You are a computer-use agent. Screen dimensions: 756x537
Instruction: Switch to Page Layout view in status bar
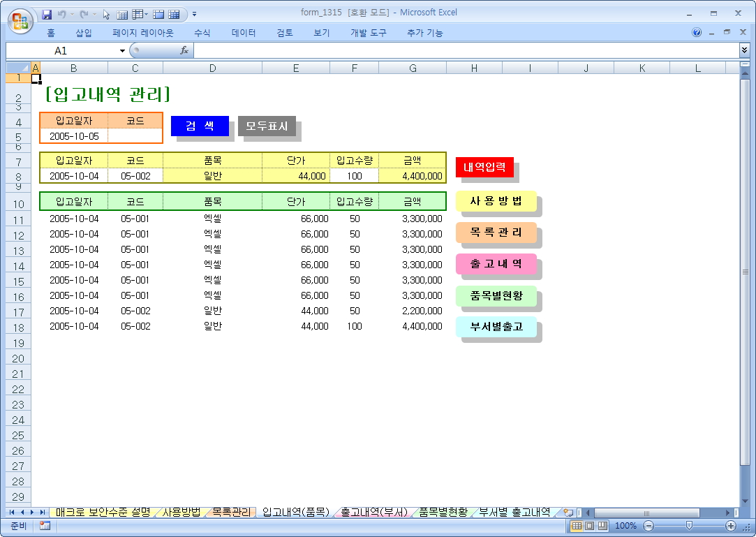pyautogui.click(x=589, y=526)
